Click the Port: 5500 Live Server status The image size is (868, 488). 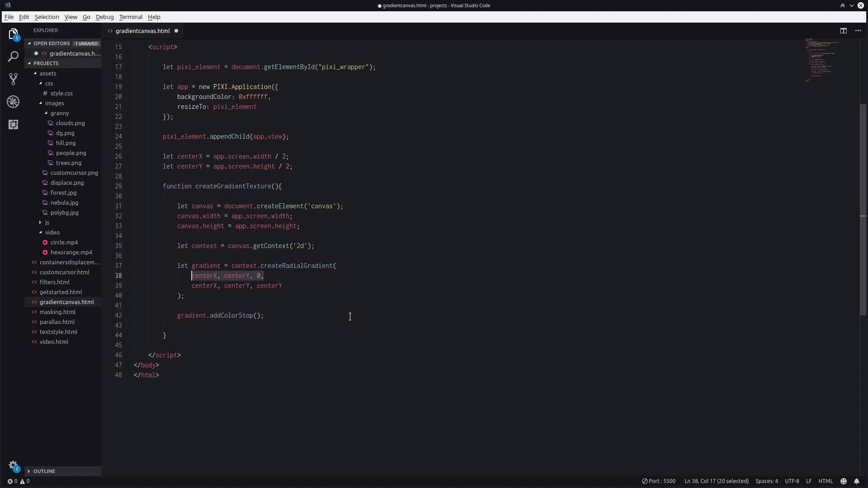[x=659, y=481]
